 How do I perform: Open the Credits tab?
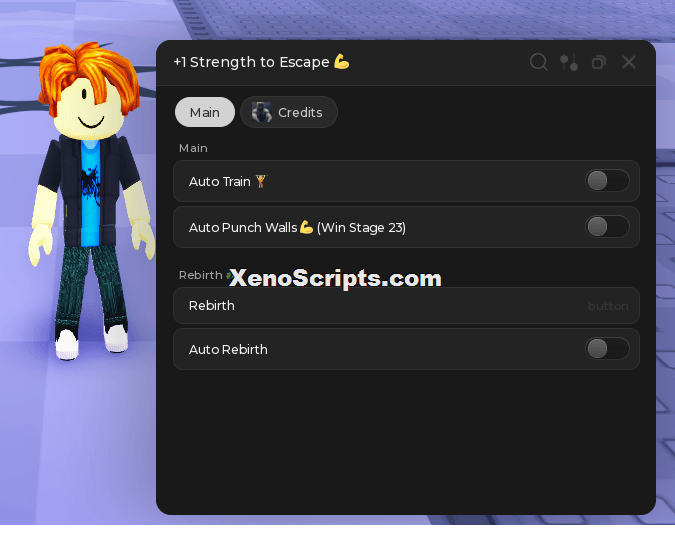289,112
